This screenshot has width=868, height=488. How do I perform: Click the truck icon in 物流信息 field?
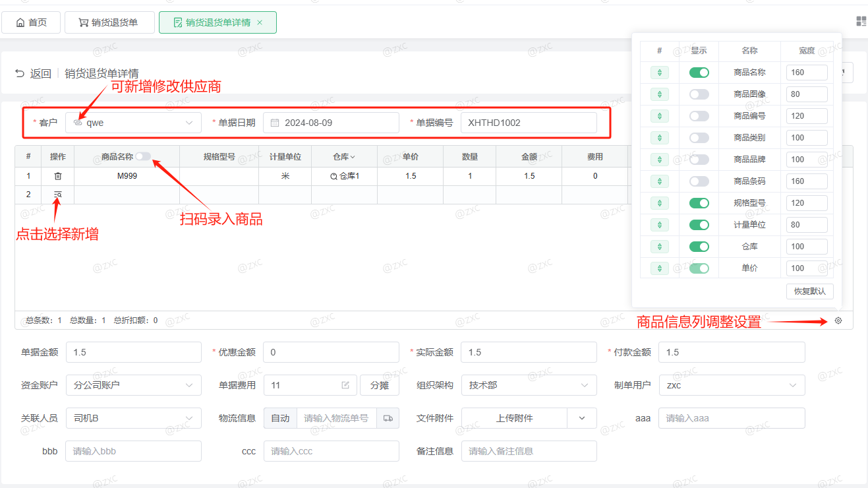(388, 418)
